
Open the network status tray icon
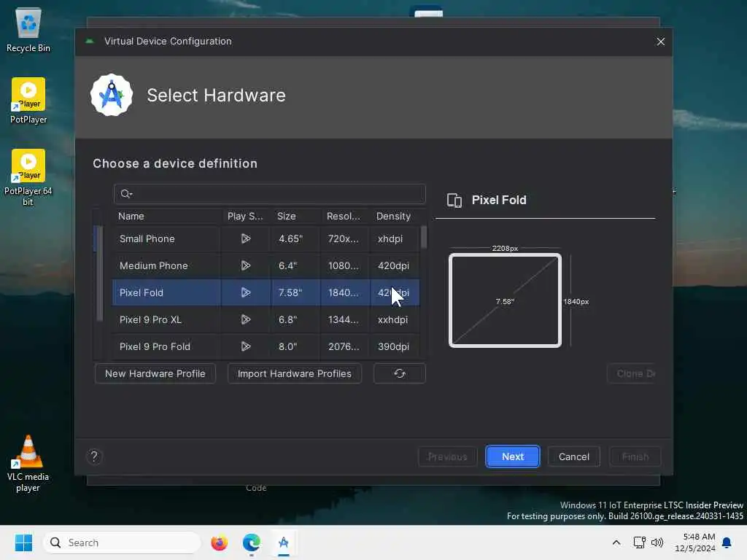tap(639, 542)
